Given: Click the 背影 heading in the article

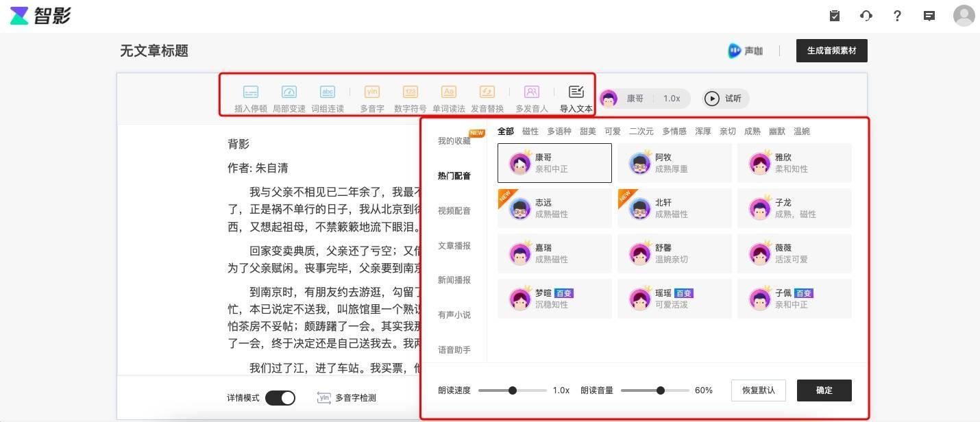Looking at the screenshot, I should click(238, 144).
